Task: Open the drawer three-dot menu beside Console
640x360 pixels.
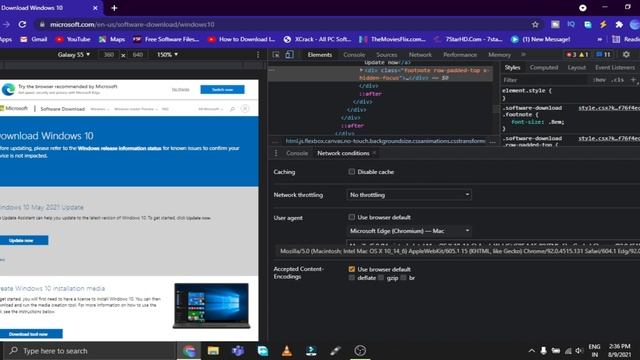Action: tap(276, 153)
